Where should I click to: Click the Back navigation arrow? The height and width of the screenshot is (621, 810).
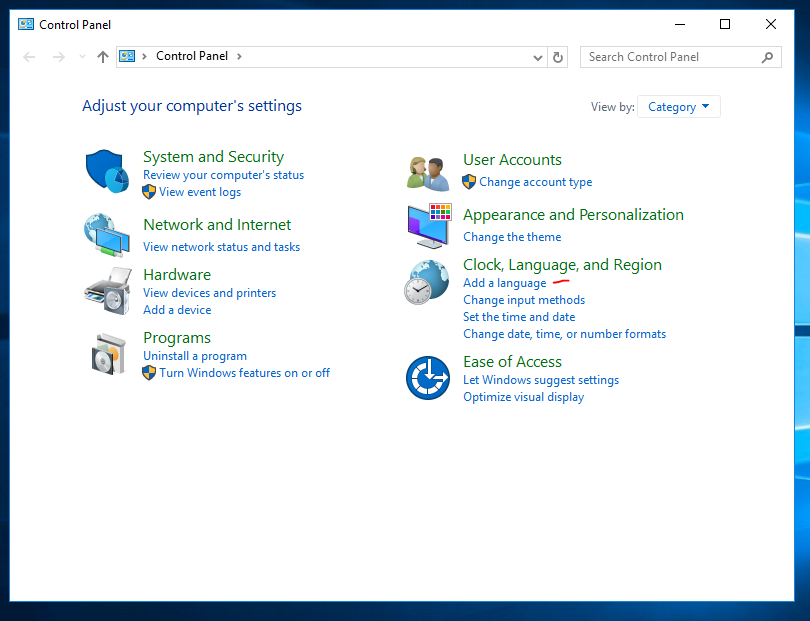(x=29, y=57)
